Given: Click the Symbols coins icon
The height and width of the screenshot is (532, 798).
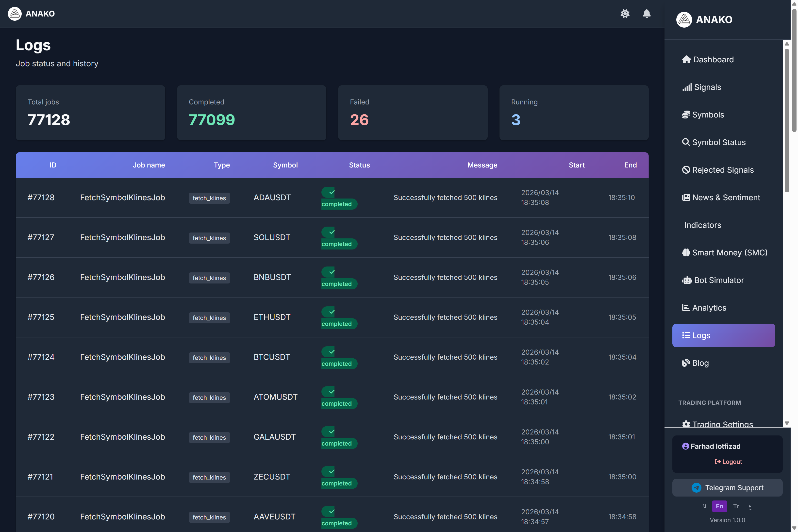Looking at the screenshot, I should (x=687, y=114).
